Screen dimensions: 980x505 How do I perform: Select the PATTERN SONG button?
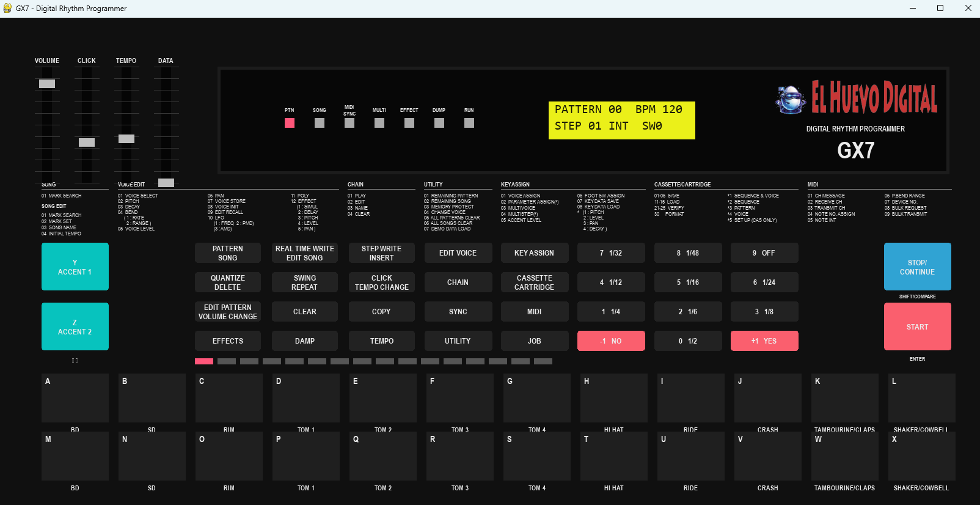click(228, 253)
